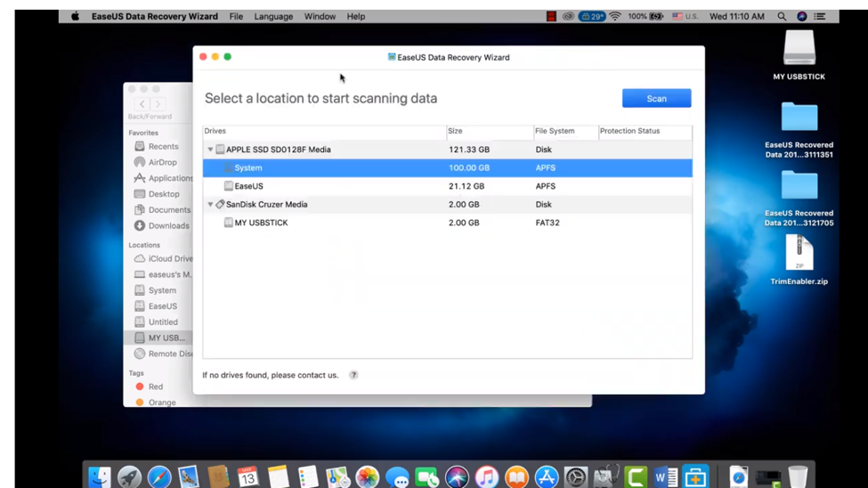Click the 29° temperature menu bar item
Screen dimensions: 868x488
pos(592,16)
